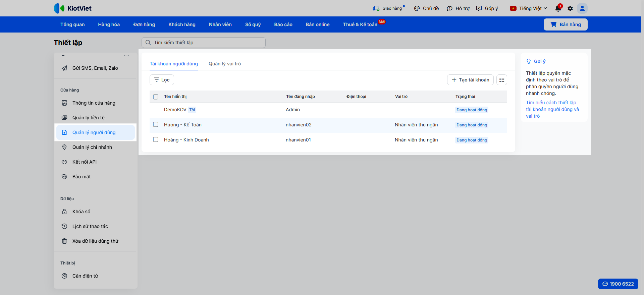Click nhanvien02's Đang hoạt động status badge
Screen dimensions: 644x295
[x=472, y=125]
